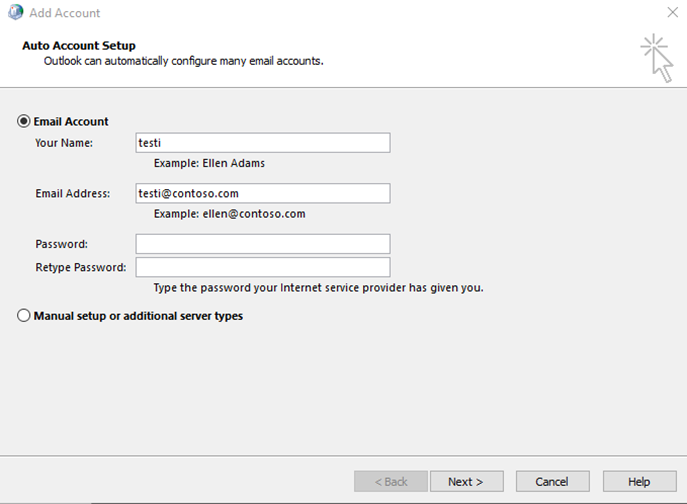Select the Email Account radio button

24,121
